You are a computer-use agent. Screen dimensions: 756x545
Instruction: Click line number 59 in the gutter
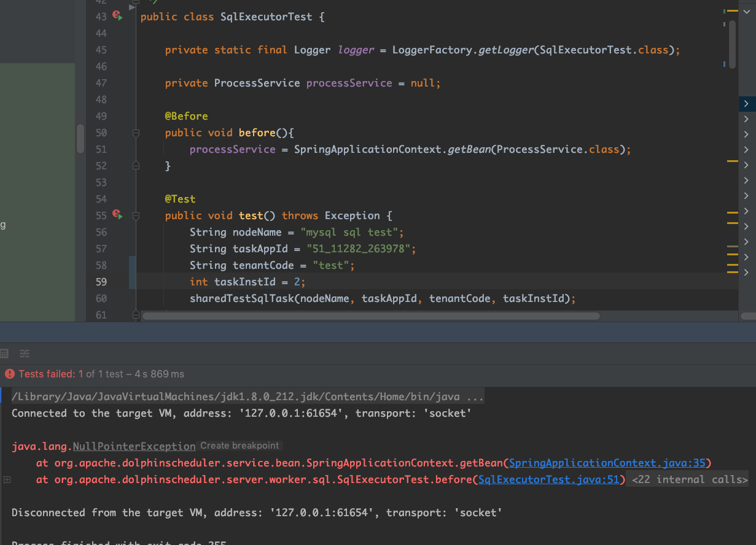tap(101, 282)
